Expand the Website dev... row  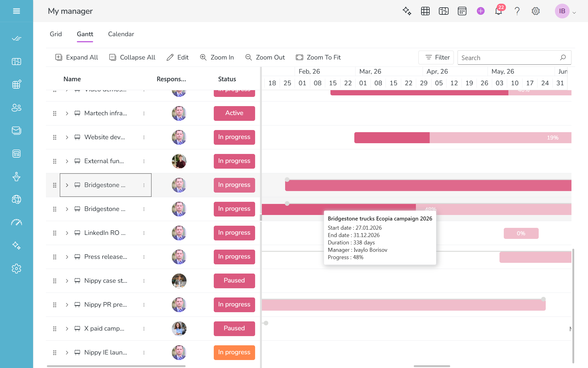[67, 137]
